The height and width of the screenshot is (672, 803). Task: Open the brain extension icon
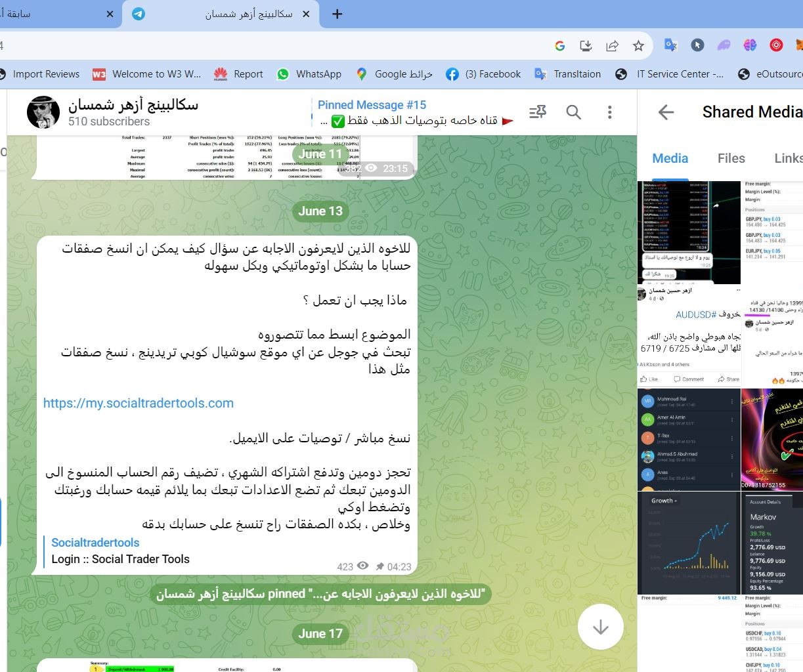point(750,45)
